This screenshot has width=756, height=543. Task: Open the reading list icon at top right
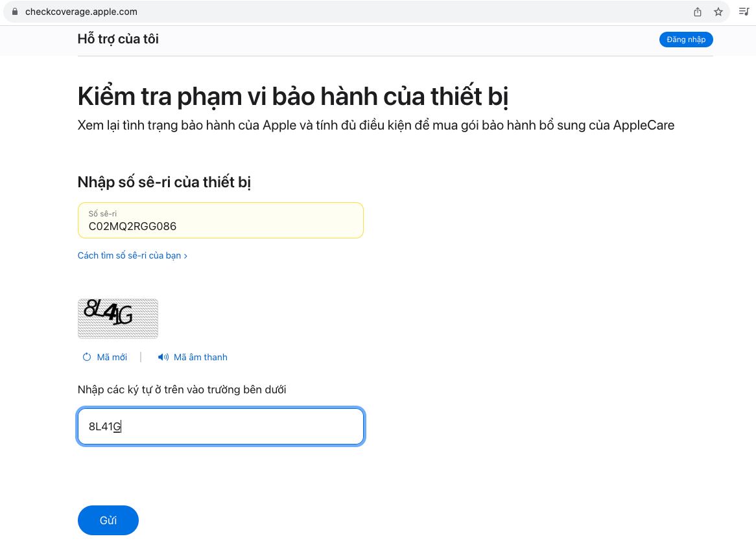coord(744,12)
